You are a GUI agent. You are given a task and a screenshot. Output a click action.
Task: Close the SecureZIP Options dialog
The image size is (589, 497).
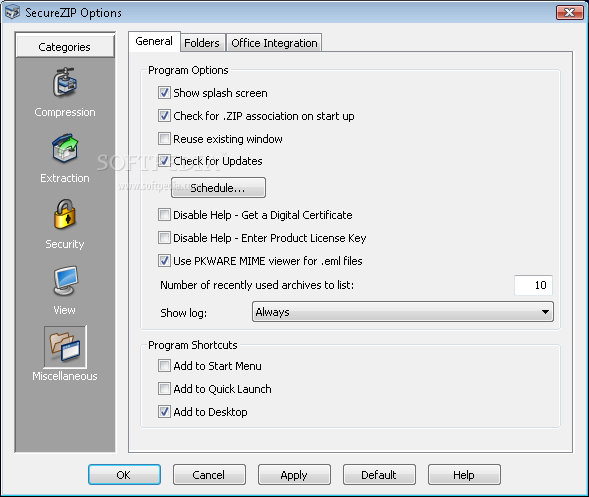pos(569,13)
